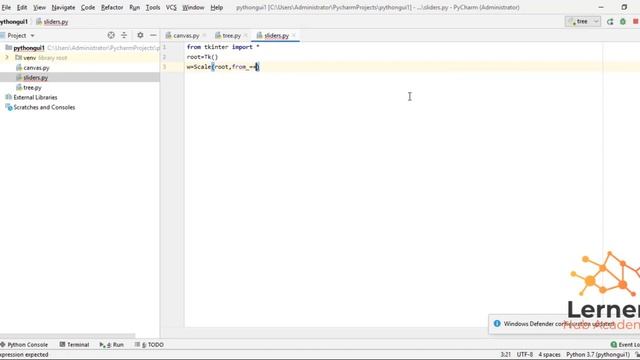Screen dimensions: 640x360
Task: Click the Rerun icon in toolbar
Action: click(x=610, y=22)
